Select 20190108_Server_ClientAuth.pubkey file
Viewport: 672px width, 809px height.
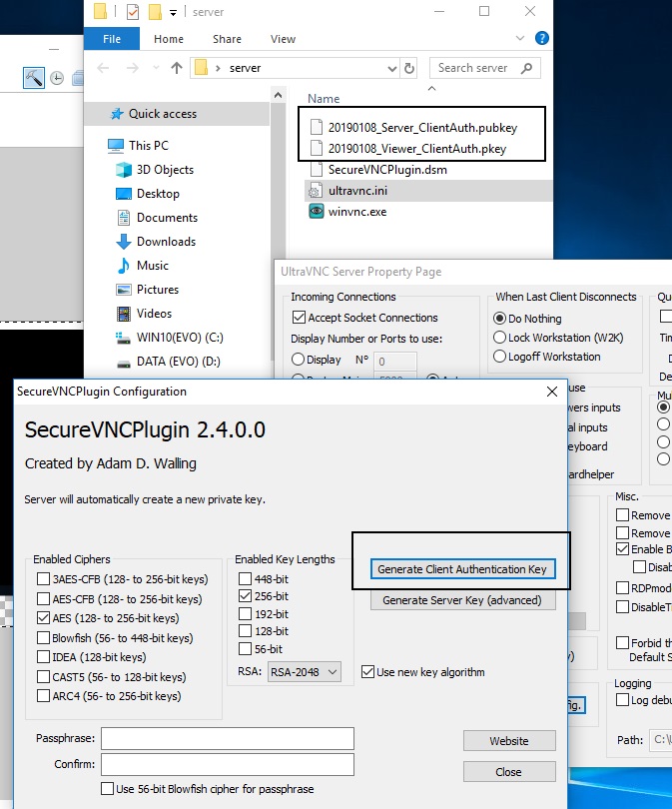tap(422, 128)
